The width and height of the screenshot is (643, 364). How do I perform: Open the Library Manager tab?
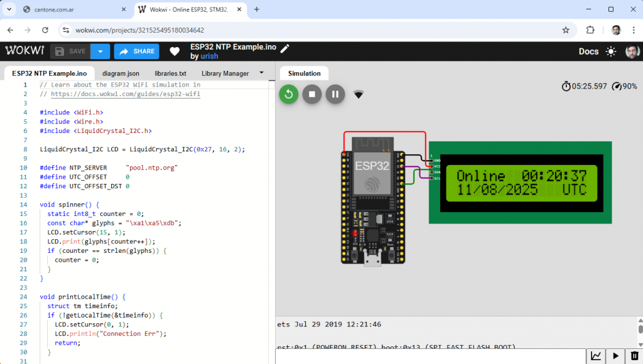pos(225,73)
